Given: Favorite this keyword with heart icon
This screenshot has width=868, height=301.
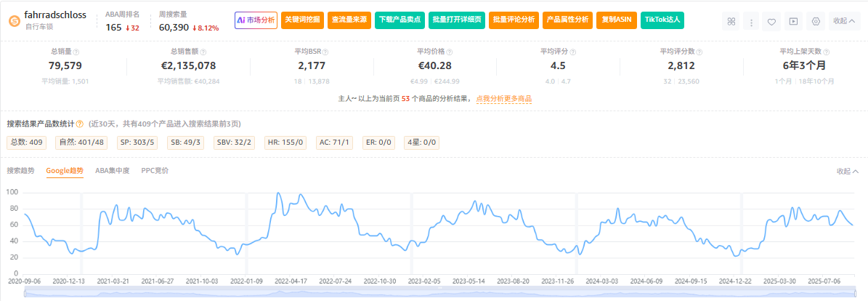Looking at the screenshot, I should click(771, 21).
